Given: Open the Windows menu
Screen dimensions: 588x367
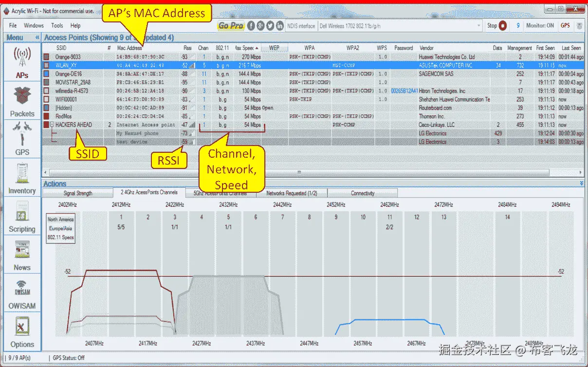Looking at the screenshot, I should [34, 26].
